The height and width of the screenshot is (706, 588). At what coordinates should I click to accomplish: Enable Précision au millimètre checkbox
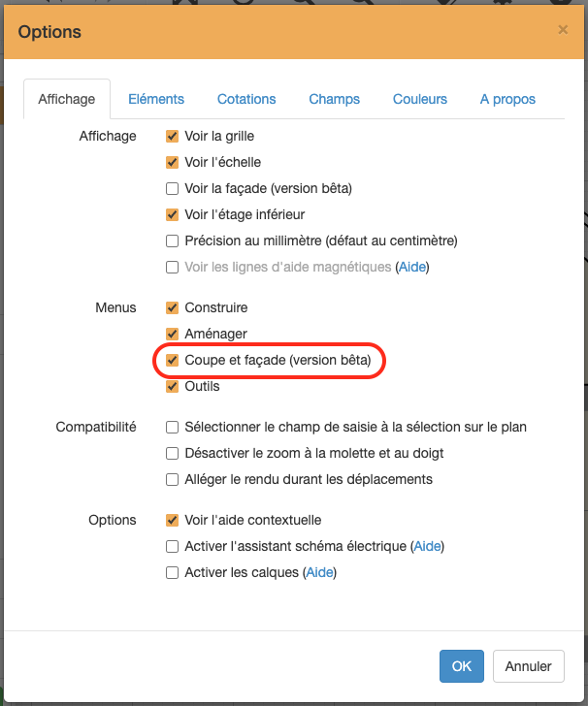click(173, 241)
